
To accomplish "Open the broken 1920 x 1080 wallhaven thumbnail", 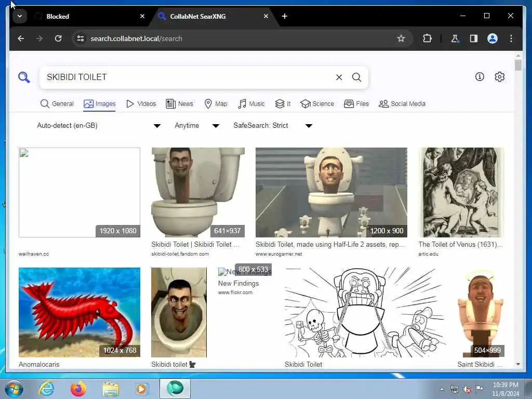I will [x=79, y=192].
